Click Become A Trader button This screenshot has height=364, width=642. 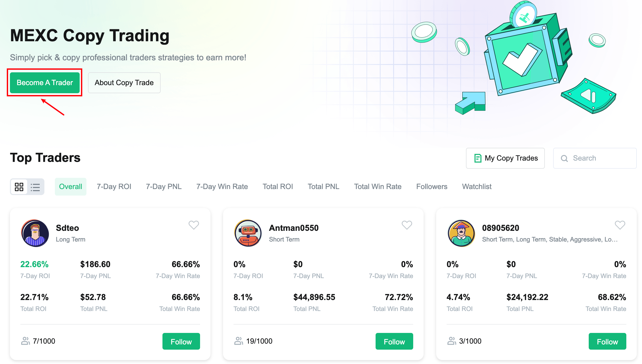click(45, 83)
